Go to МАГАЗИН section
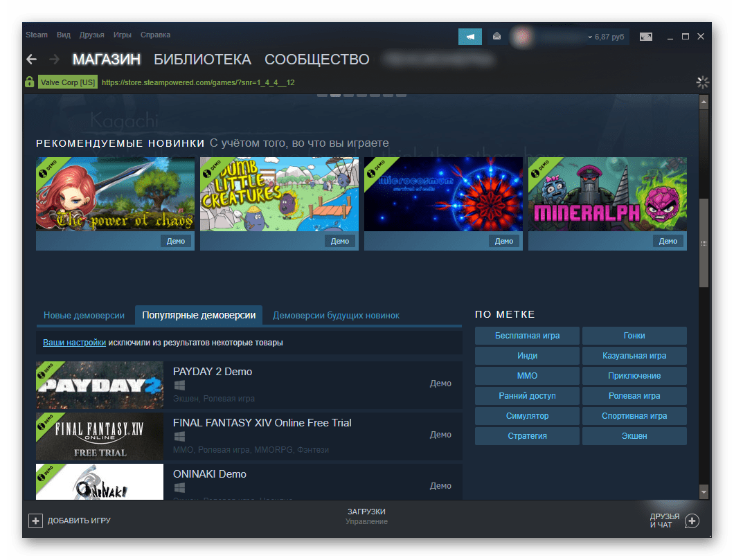734x560 pixels. pyautogui.click(x=106, y=60)
